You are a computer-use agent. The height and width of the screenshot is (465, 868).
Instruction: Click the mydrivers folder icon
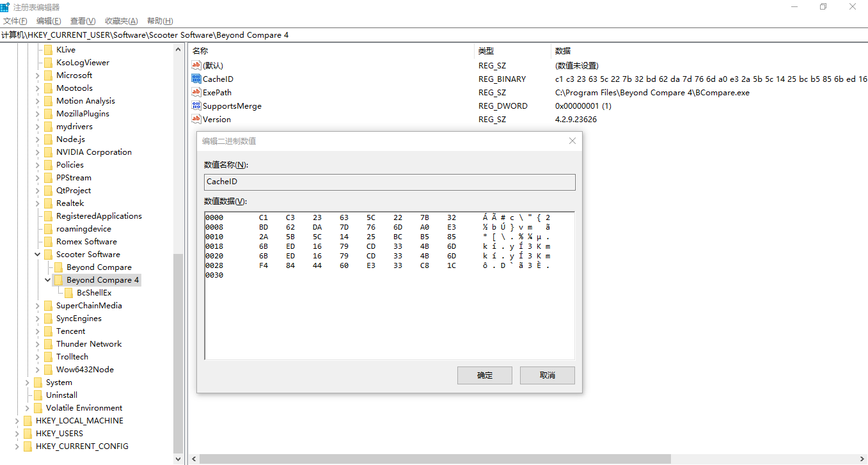click(49, 127)
